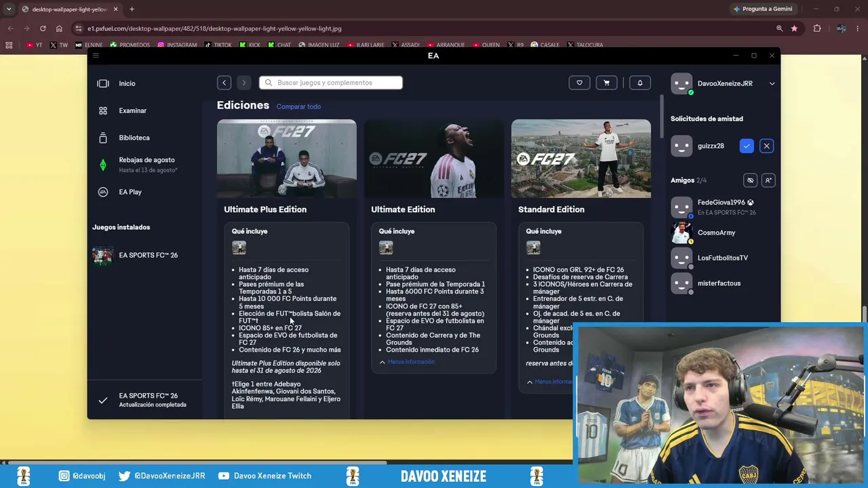This screenshot has height=488, width=868.
Task: Open the ARRANQUE bookmark
Action: coord(446,45)
